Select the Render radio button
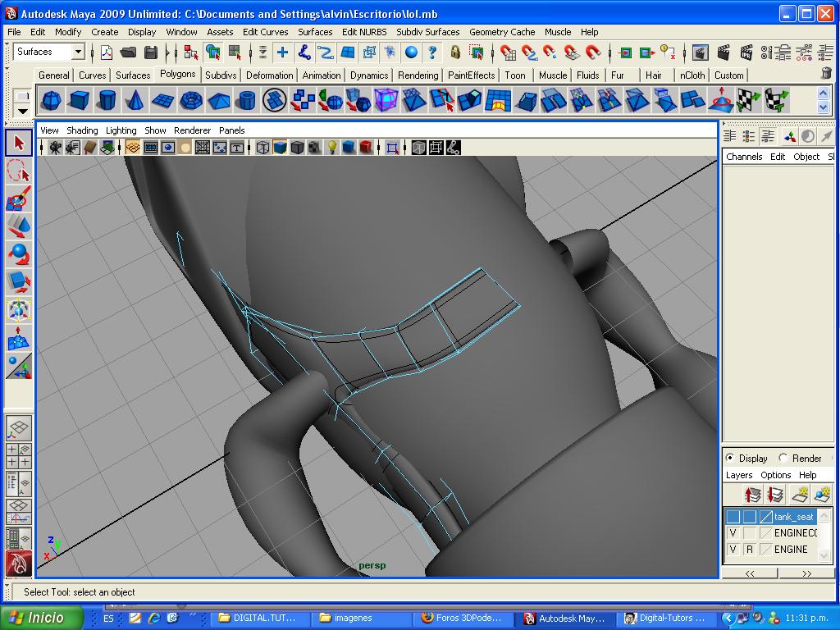Screen dimensions: 840x630 pyautogui.click(x=783, y=458)
